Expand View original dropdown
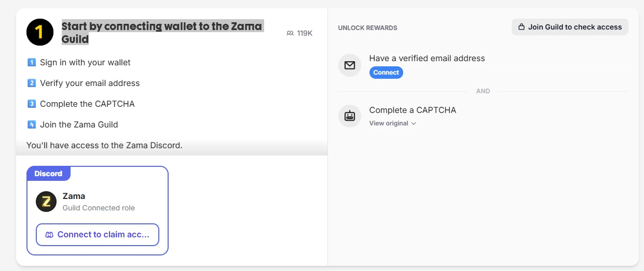Screen dimensions: 644x271 389,123
